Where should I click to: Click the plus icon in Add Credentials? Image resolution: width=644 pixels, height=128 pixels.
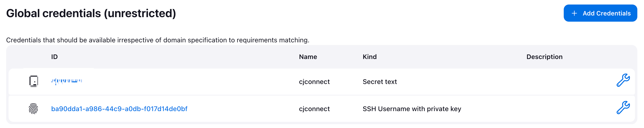tap(574, 14)
